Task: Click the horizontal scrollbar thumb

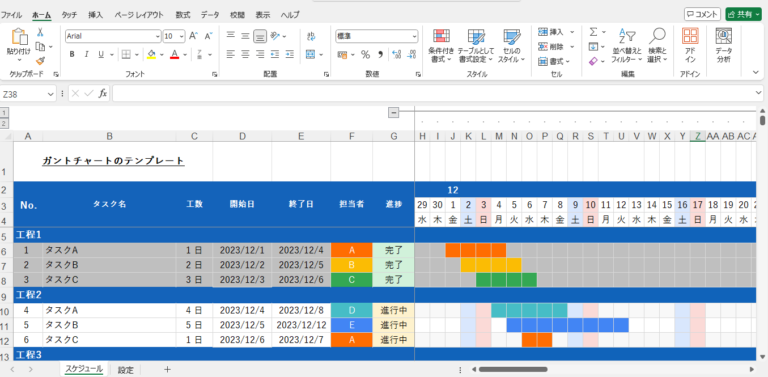Action: pyautogui.click(x=513, y=369)
